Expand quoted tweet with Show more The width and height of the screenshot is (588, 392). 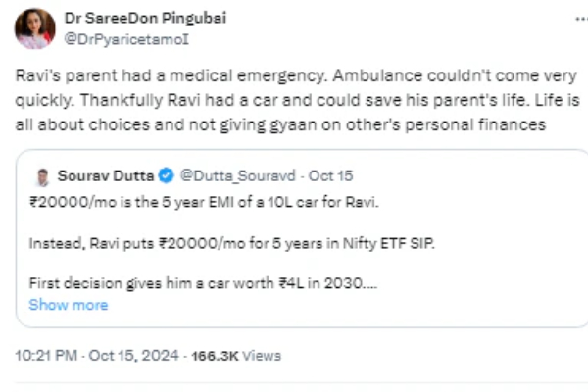tap(69, 305)
